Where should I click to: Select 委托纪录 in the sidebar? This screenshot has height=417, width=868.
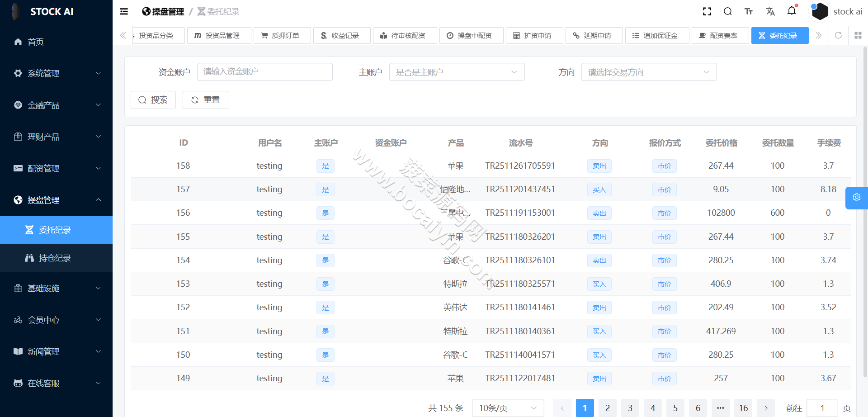coord(56,230)
